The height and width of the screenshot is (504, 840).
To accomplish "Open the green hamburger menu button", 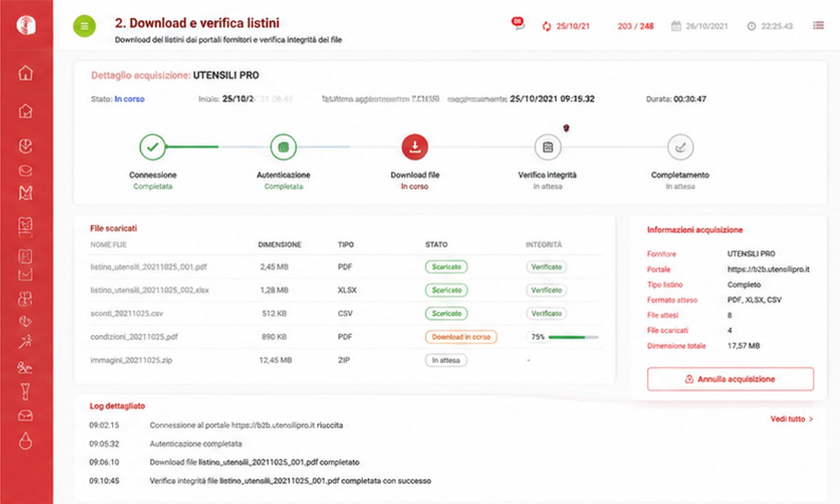I will pos(84,26).
